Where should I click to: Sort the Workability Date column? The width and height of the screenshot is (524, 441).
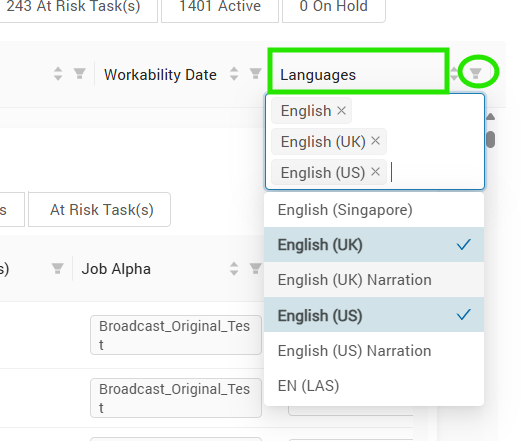[x=234, y=74]
